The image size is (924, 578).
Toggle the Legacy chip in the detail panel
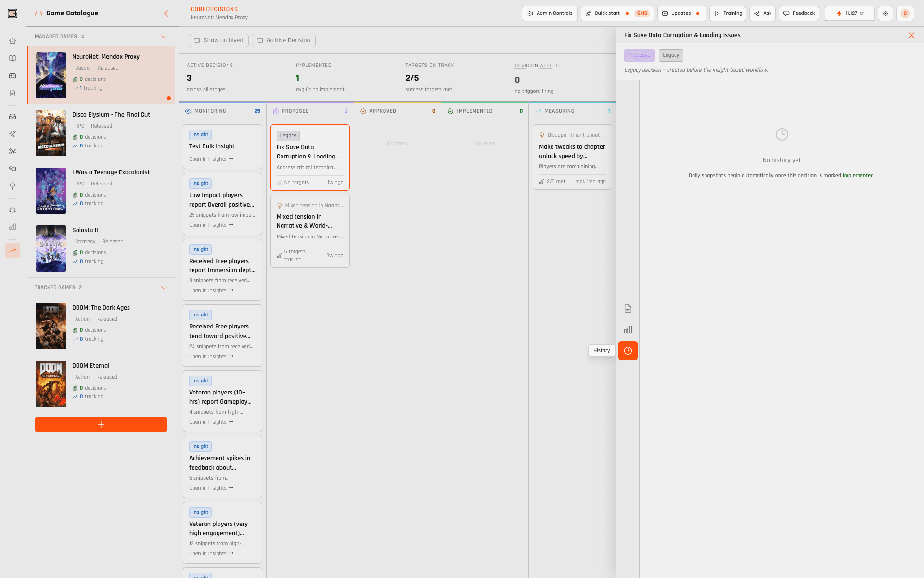click(x=671, y=55)
